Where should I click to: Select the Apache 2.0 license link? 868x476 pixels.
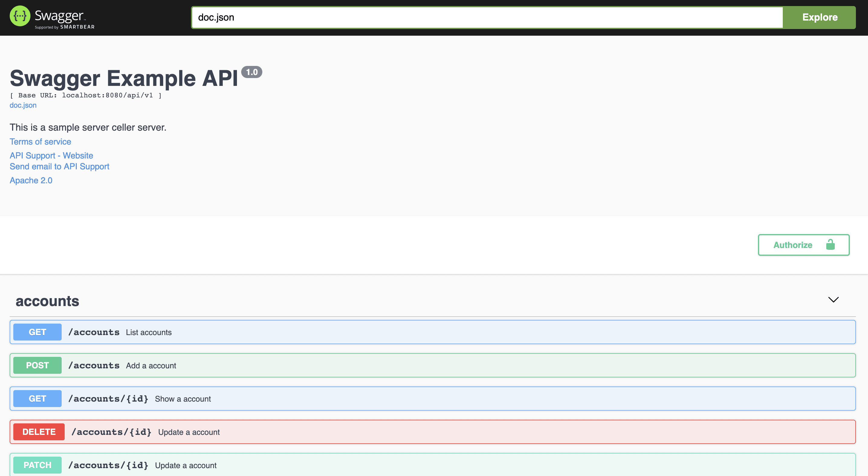coord(31,180)
